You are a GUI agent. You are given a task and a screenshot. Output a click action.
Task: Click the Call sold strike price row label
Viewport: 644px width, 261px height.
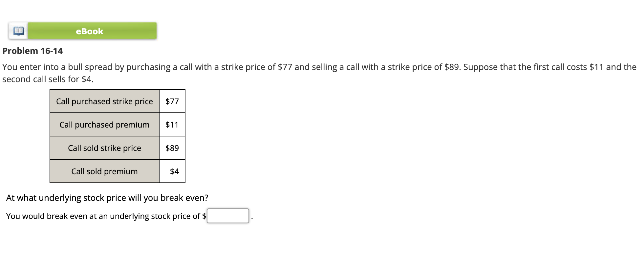coord(104,148)
